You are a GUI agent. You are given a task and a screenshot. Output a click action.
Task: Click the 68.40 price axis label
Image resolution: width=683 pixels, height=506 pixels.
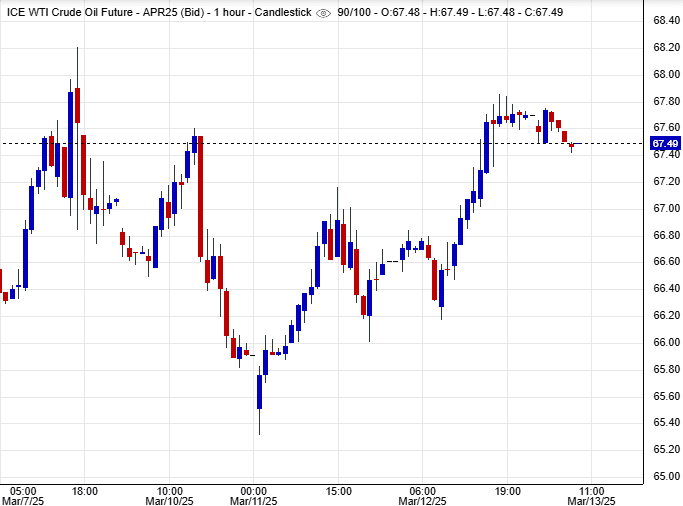666,20
